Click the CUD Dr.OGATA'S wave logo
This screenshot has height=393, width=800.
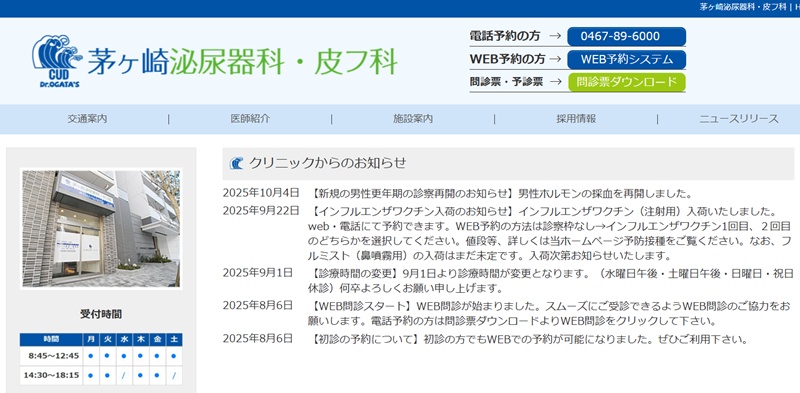[57, 61]
